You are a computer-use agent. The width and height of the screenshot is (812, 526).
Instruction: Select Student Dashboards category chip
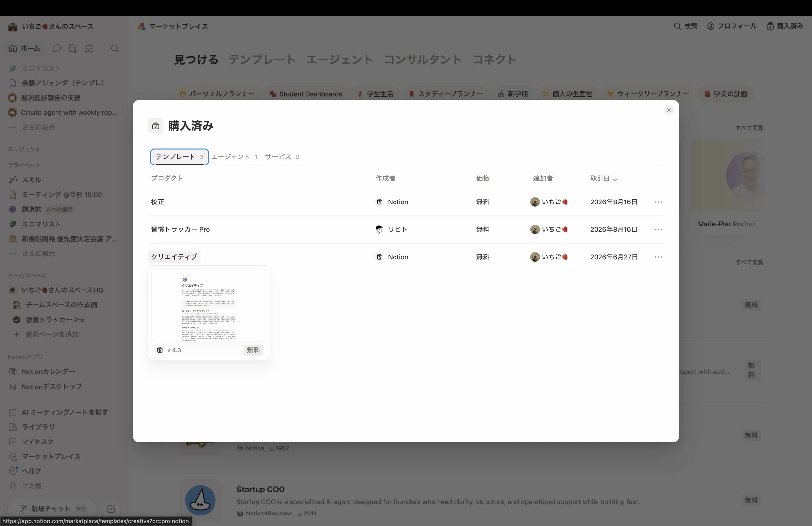pyautogui.click(x=306, y=94)
